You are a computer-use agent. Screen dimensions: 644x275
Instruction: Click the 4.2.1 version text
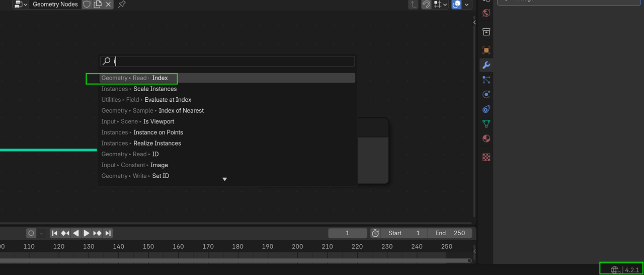pos(632,270)
